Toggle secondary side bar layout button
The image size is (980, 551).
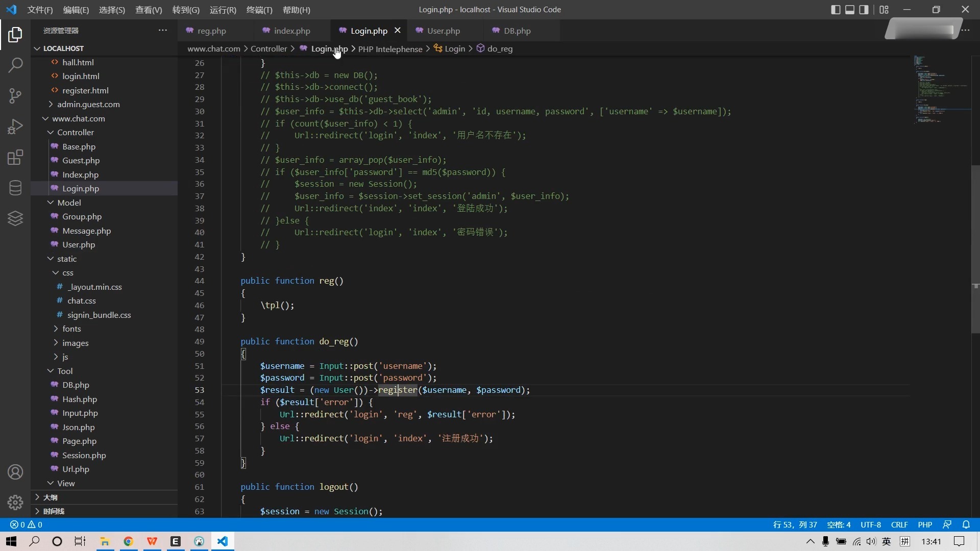coord(864,10)
